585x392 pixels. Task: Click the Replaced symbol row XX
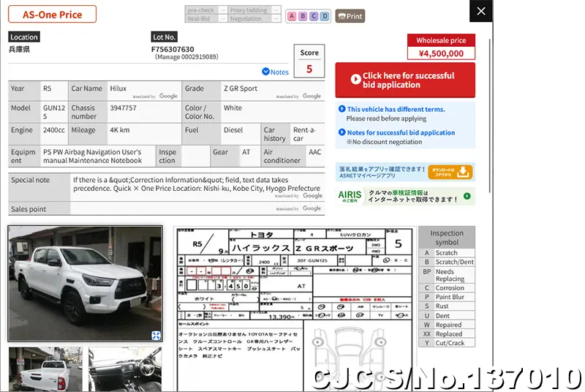point(447,333)
